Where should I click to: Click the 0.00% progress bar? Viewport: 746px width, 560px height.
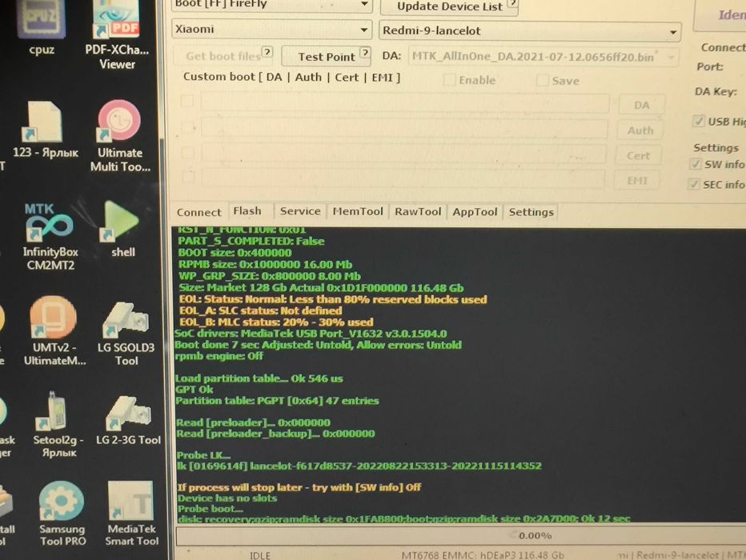460,536
